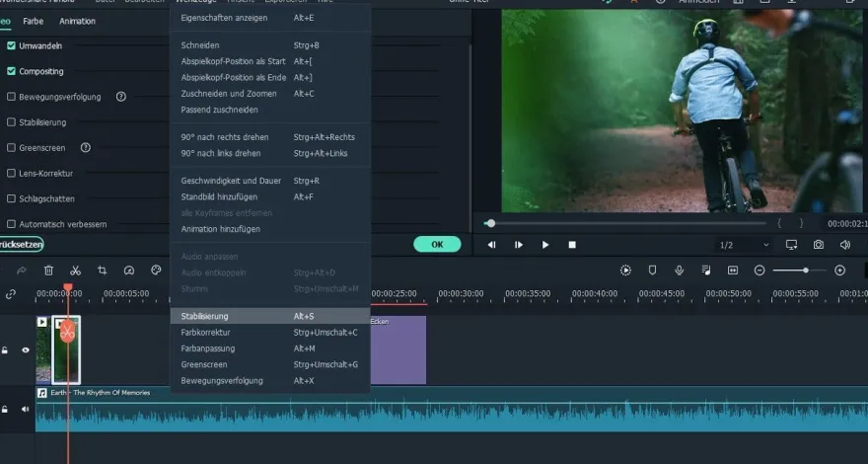
Task: Toggle the audio track lock icon
Action: (4, 409)
